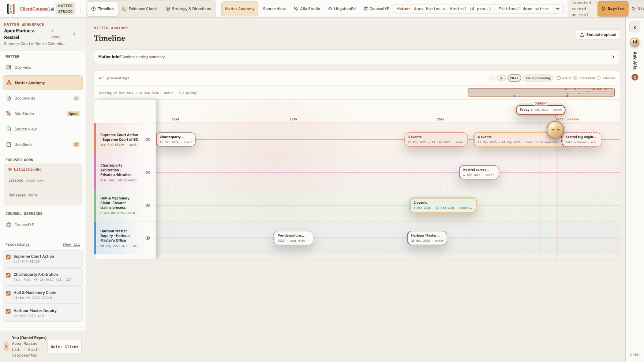This screenshot has width=644, height=362.
Task: Open Deadlines in the sidebar
Action: coord(42,144)
